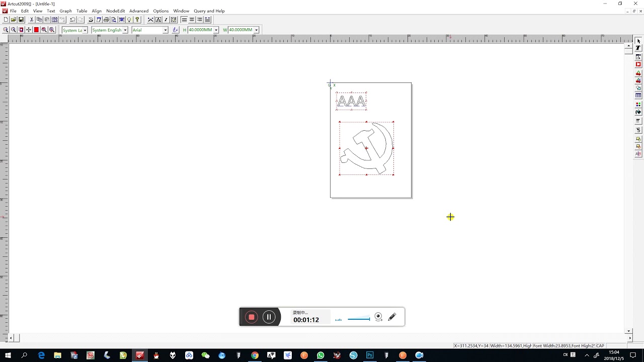Open the Align menu
644x362 pixels.
97,11
